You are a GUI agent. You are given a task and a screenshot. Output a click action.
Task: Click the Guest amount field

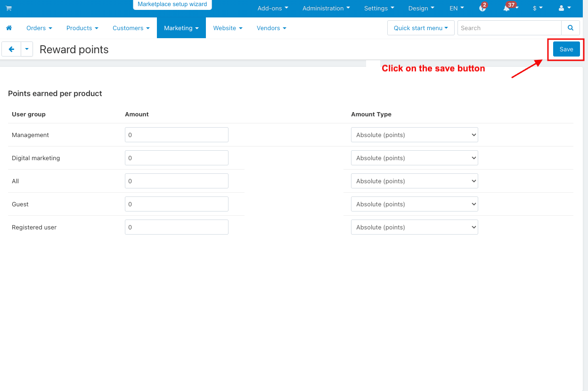[177, 204]
